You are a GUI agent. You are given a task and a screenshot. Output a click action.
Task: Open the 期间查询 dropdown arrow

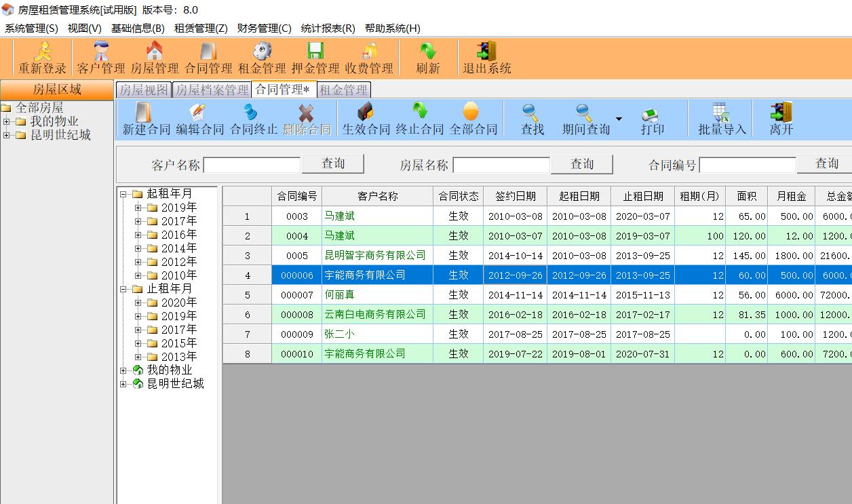[x=618, y=119]
